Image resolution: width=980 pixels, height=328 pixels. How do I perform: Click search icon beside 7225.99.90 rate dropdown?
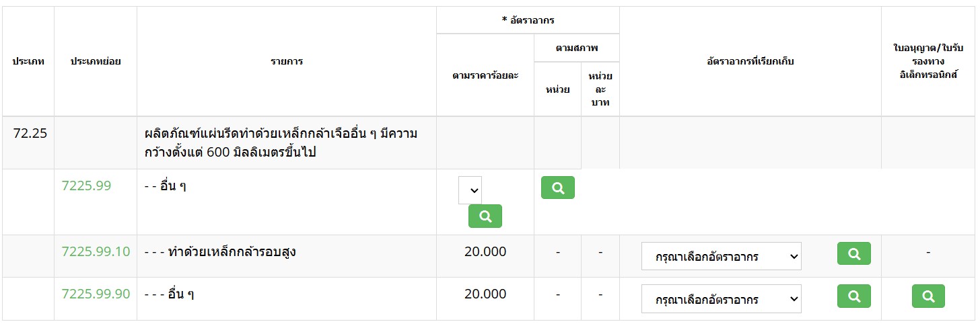pyautogui.click(x=853, y=296)
